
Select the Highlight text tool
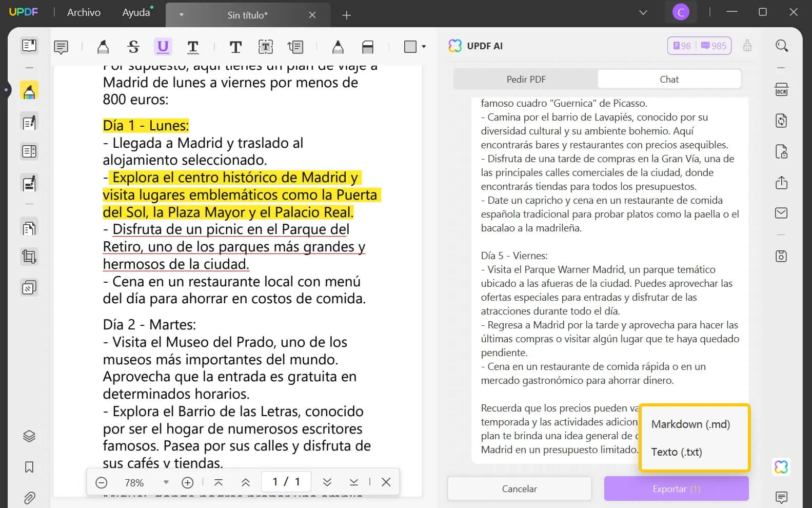point(103,47)
